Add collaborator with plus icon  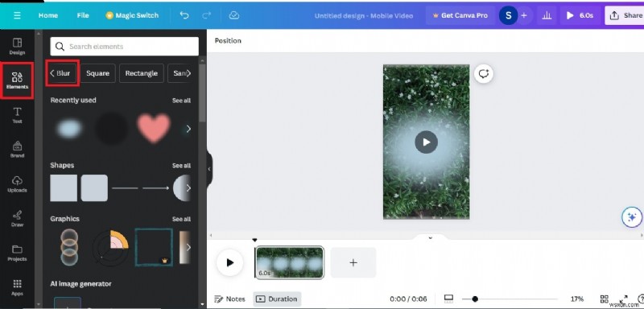pos(524,15)
